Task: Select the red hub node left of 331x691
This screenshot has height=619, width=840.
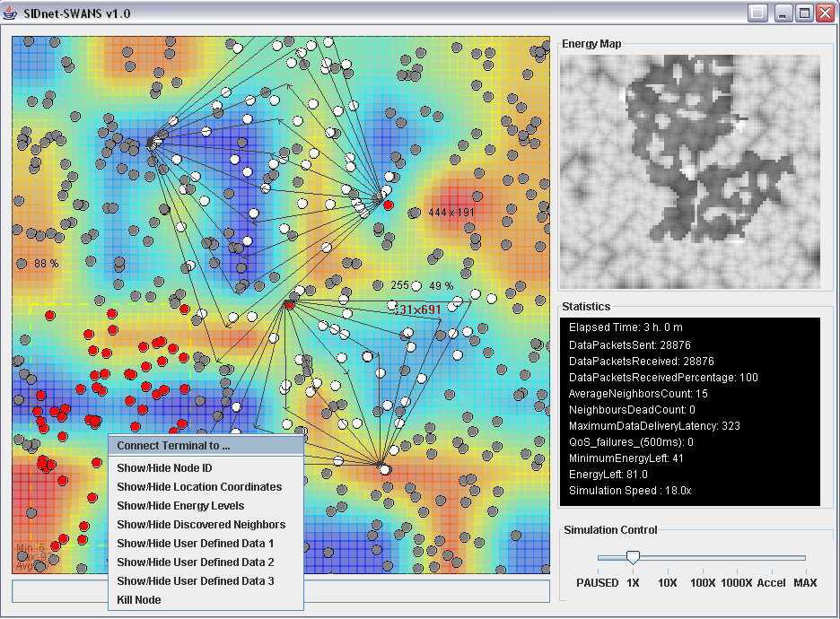Action: pyautogui.click(x=289, y=305)
